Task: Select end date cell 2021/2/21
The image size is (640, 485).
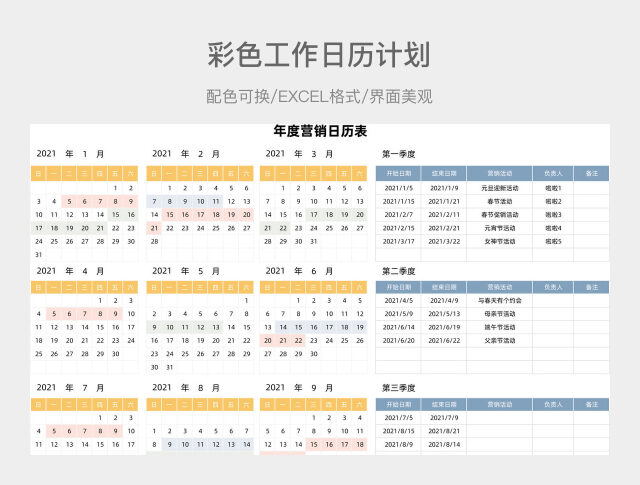Action: 444,228
